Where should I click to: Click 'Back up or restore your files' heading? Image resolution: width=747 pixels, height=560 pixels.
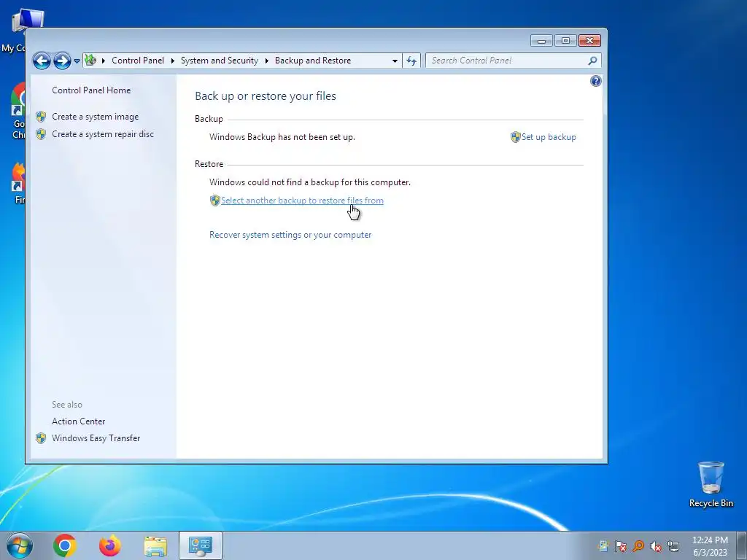click(x=266, y=96)
